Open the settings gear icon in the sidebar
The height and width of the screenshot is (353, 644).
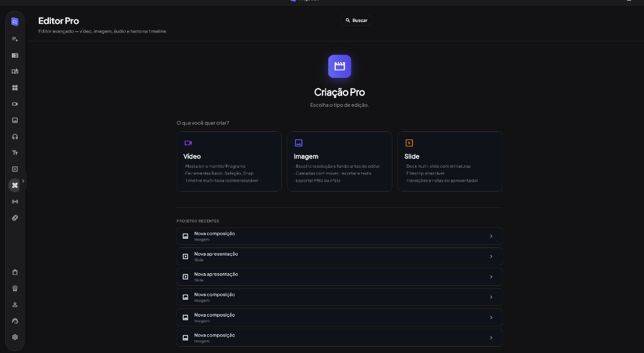(15, 337)
